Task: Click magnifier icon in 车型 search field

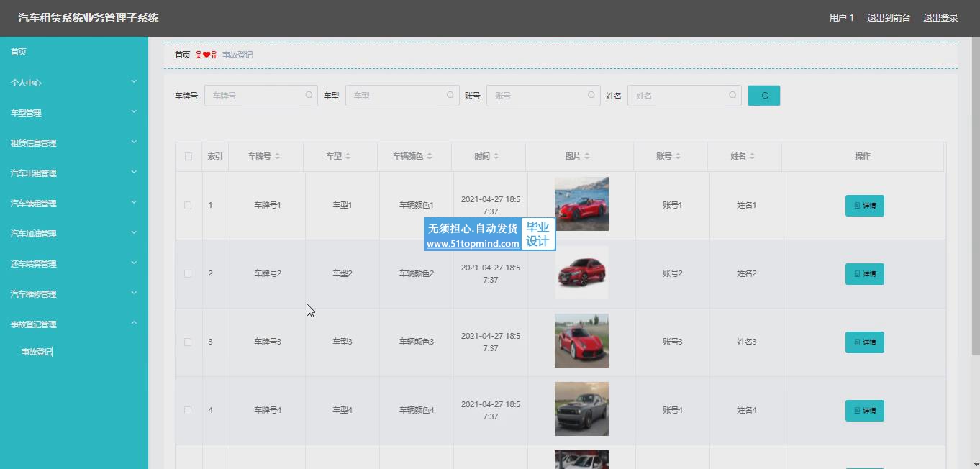Action: click(x=450, y=95)
